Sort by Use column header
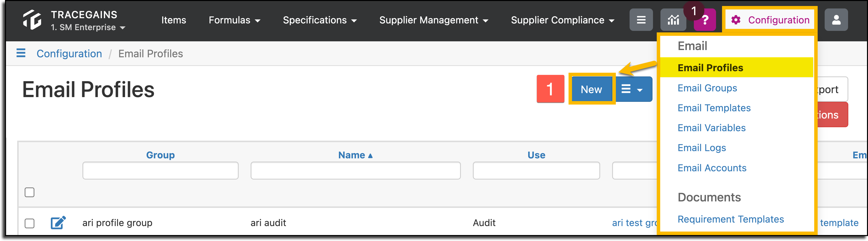The image size is (868, 241). click(x=536, y=155)
